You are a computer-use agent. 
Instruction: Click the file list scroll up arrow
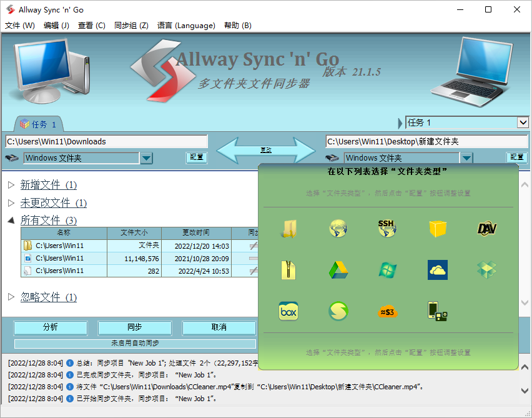pos(525,185)
